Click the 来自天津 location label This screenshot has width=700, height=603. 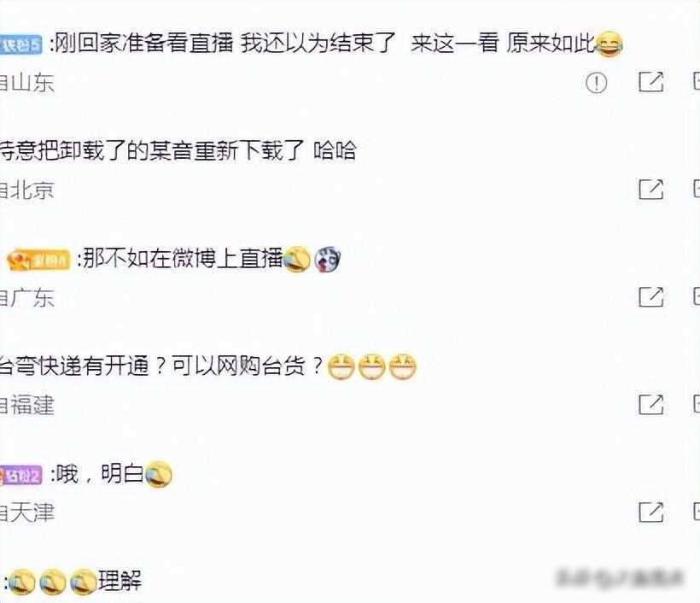click(26, 512)
